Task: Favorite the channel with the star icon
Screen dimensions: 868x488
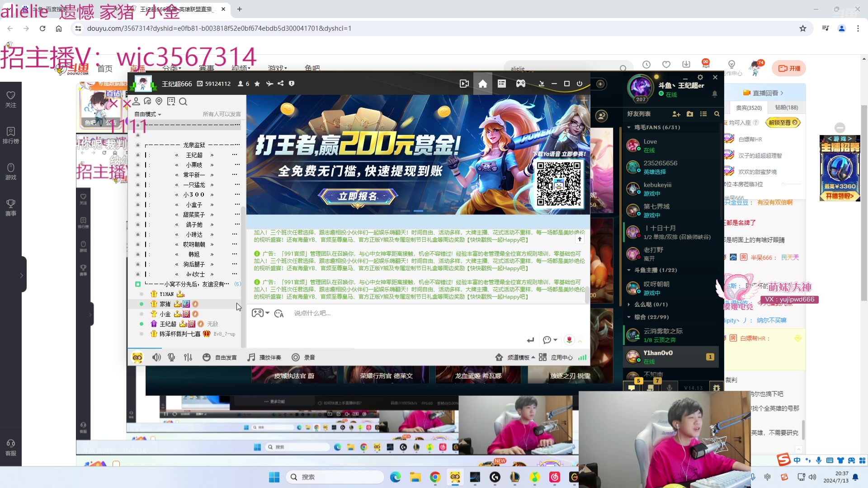Action: (257, 84)
